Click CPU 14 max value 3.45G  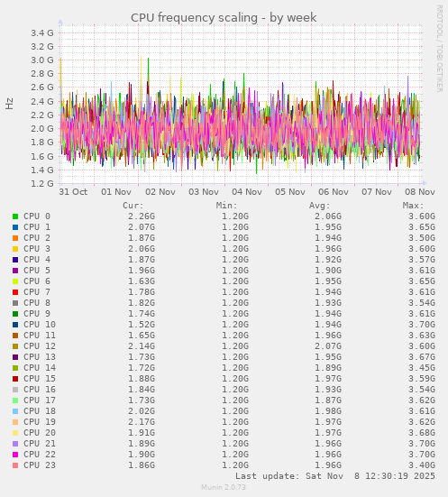[422, 368]
